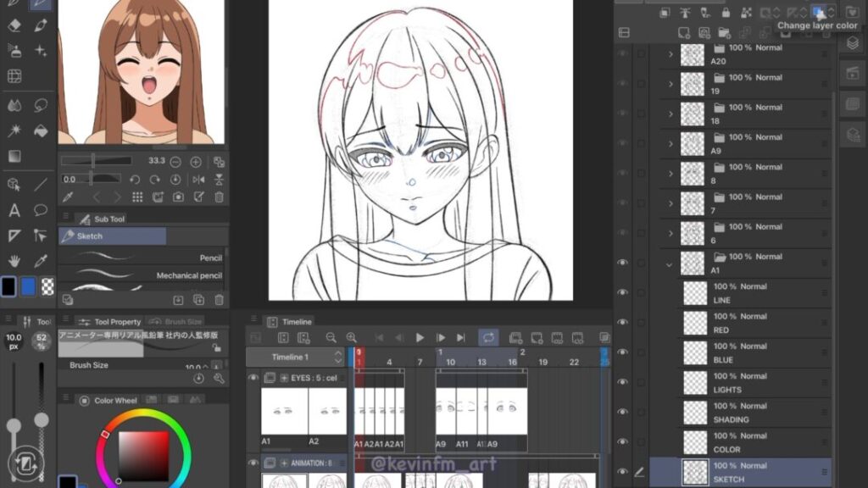Hide the LINE layer
This screenshot has height=488, width=868.
(x=623, y=293)
